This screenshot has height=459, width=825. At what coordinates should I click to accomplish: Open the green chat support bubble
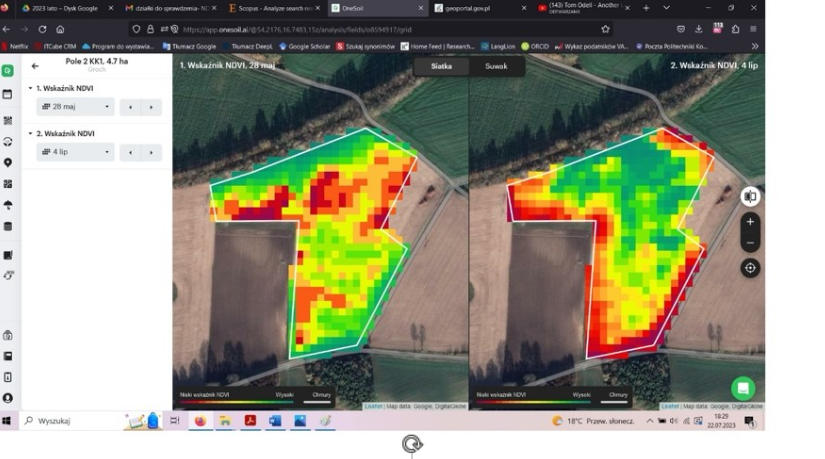point(742,388)
